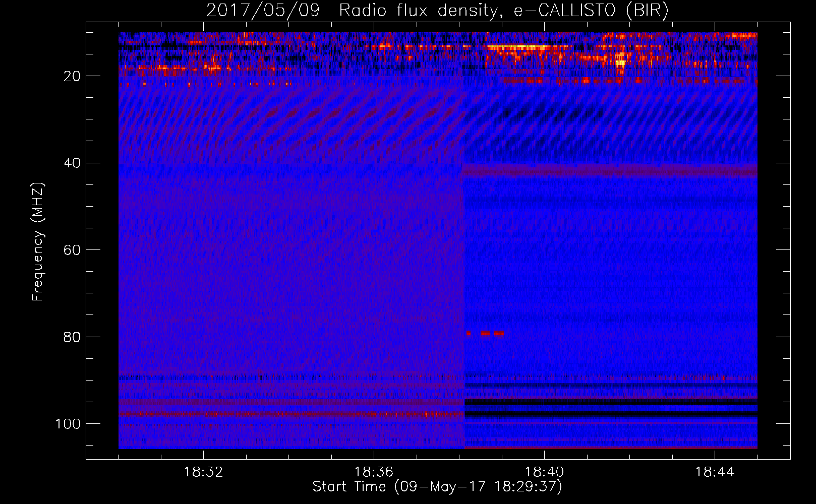Click the red dashes near 80 MHz
Image resolution: width=816 pixels, height=504 pixels.
click(485, 333)
